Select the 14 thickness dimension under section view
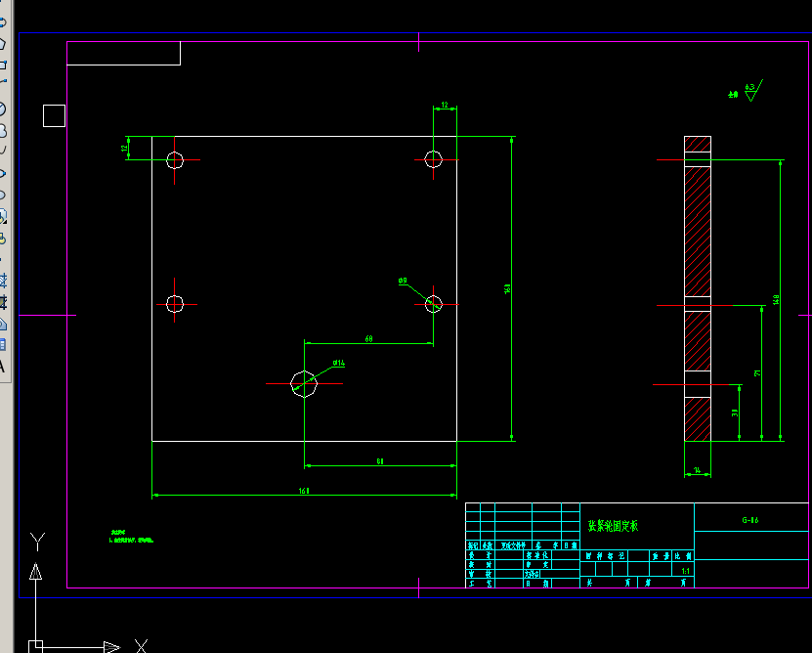Viewport: 812px width, 653px height. [697, 470]
